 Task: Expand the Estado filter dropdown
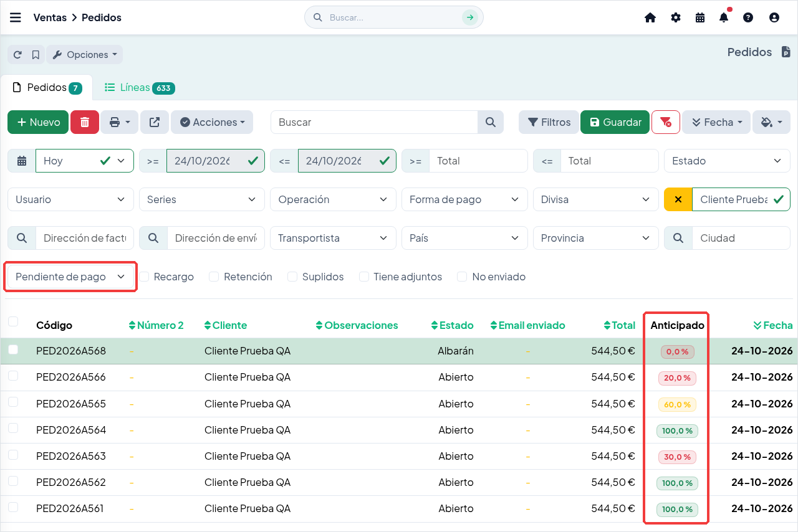(x=727, y=161)
